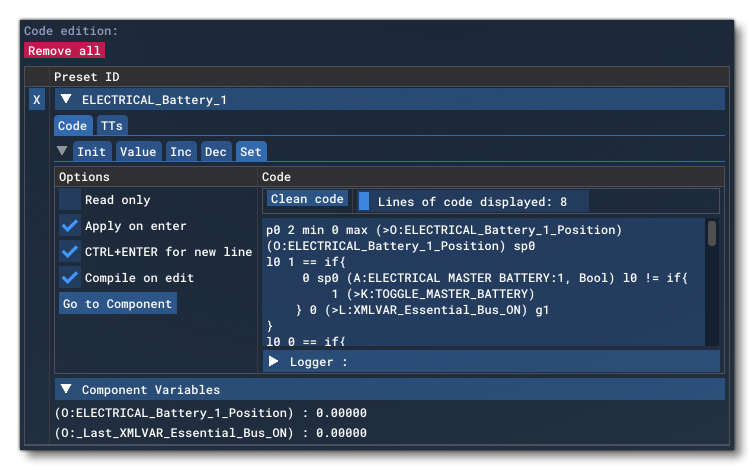Click code line with K:TOGGLE_MASTER_BATTERY
This screenshot has height=470, width=754.
tap(433, 293)
